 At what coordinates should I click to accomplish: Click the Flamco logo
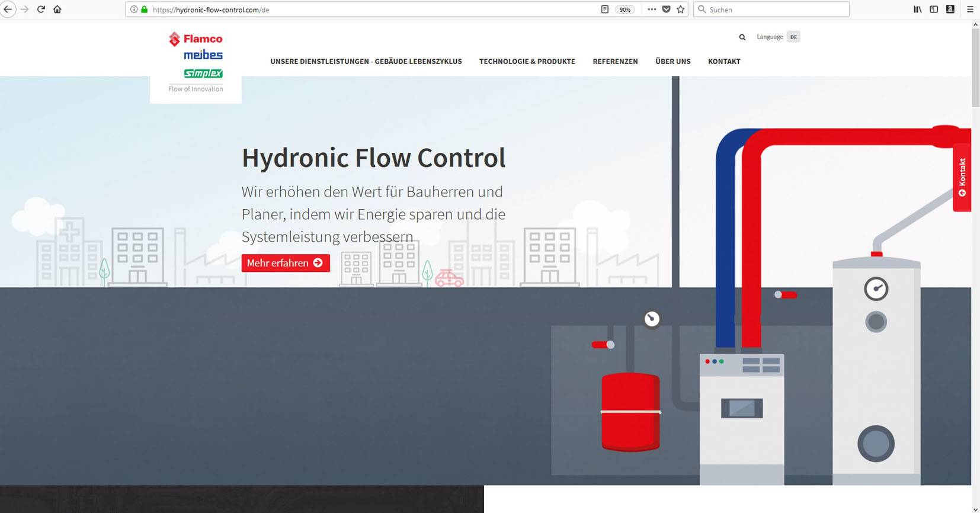[x=196, y=39]
